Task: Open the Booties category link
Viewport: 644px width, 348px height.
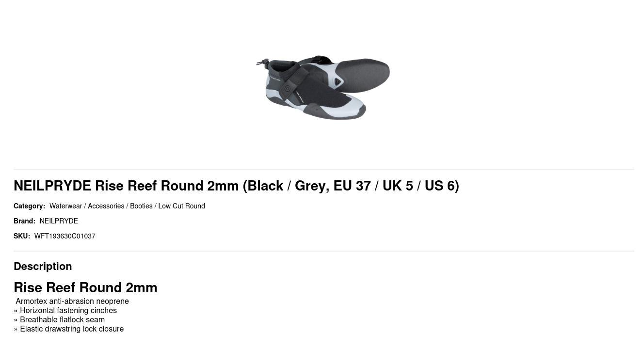Action: coord(141,206)
